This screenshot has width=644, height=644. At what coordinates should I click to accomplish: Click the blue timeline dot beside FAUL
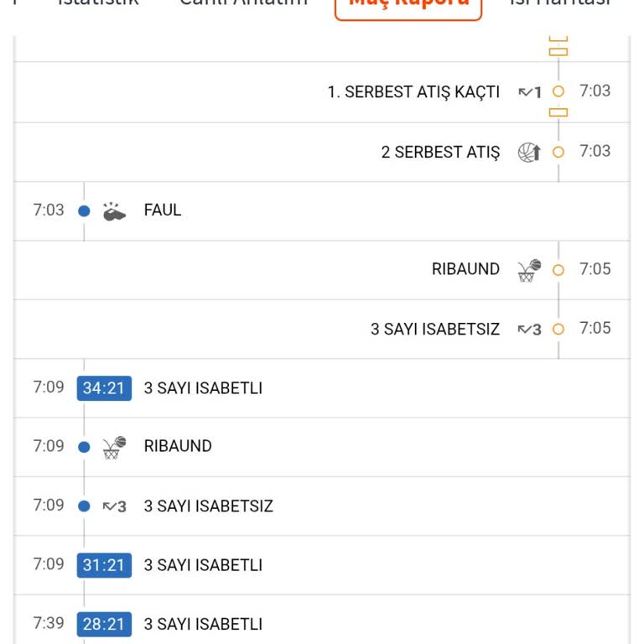(84, 211)
